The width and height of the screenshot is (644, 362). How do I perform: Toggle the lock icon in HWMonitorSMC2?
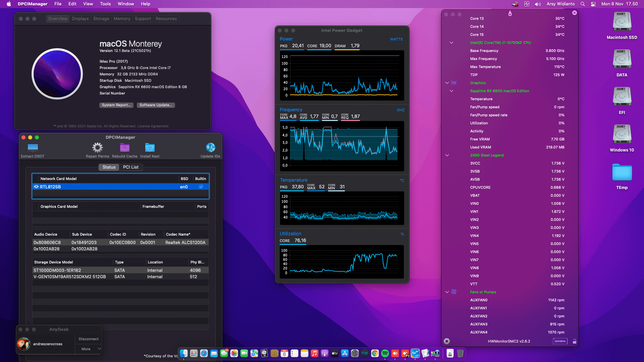coord(574,341)
